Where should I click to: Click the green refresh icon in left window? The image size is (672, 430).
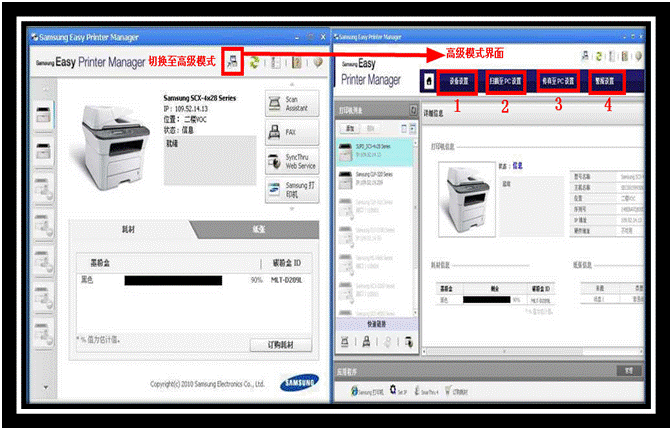(255, 63)
